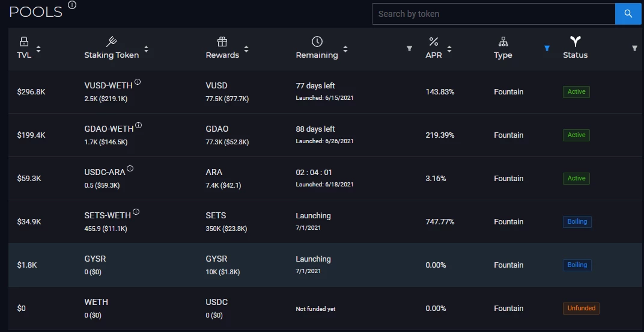Click the info icon next to USDC-ARA

pos(130,168)
